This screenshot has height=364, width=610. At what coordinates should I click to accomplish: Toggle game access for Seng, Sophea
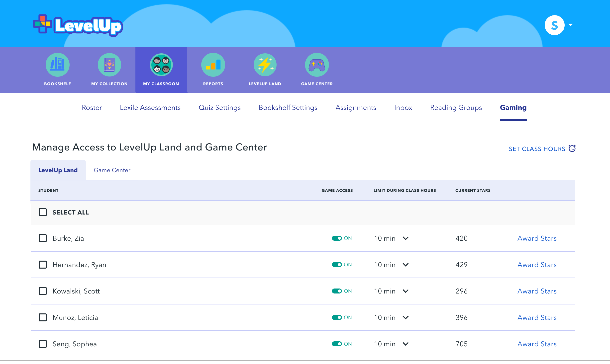click(x=337, y=344)
